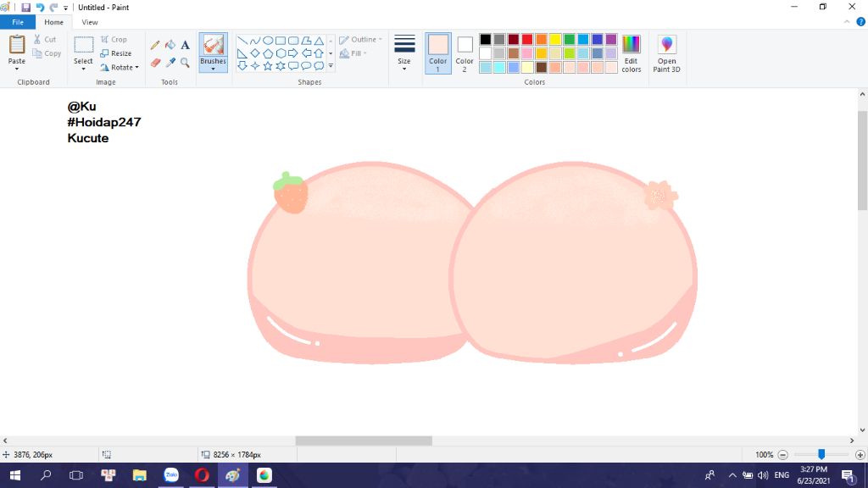Image resolution: width=868 pixels, height=488 pixels.
Task: Open the Paste dropdown arrow
Action: point(17,69)
